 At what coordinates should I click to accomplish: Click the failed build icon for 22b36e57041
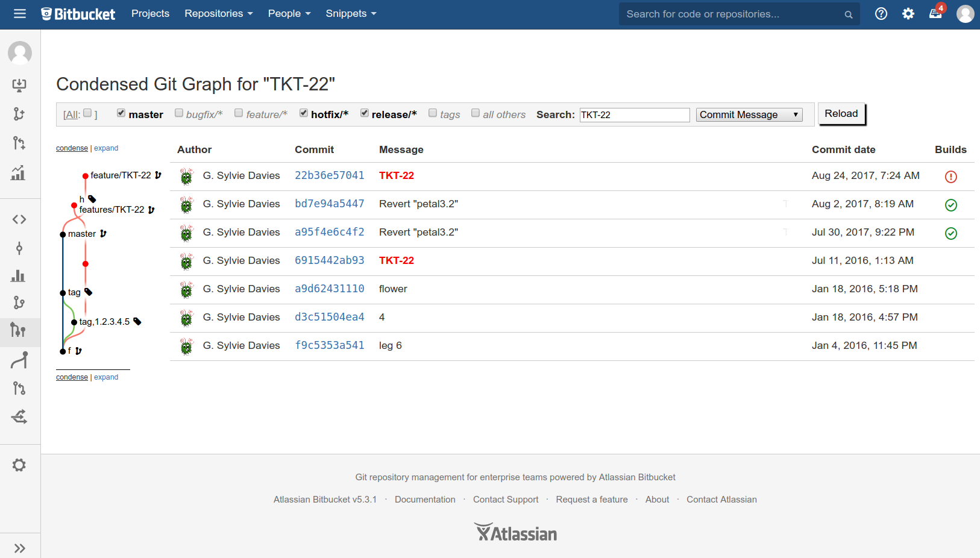tap(951, 177)
